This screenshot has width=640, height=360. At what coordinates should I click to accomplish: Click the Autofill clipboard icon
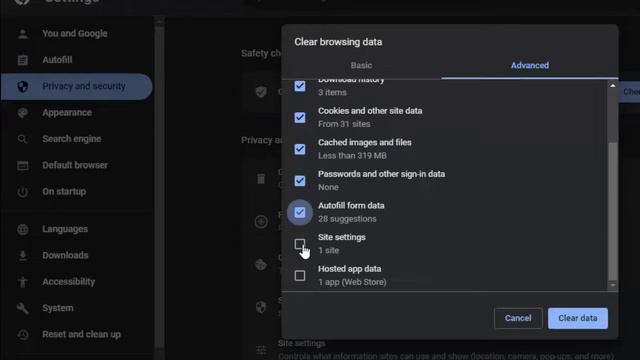coord(23,60)
